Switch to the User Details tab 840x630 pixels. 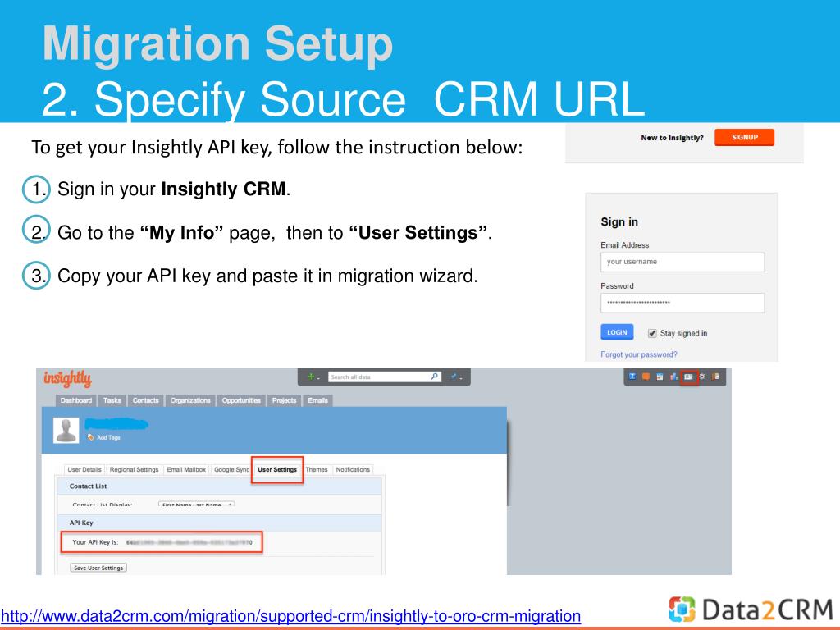point(84,470)
